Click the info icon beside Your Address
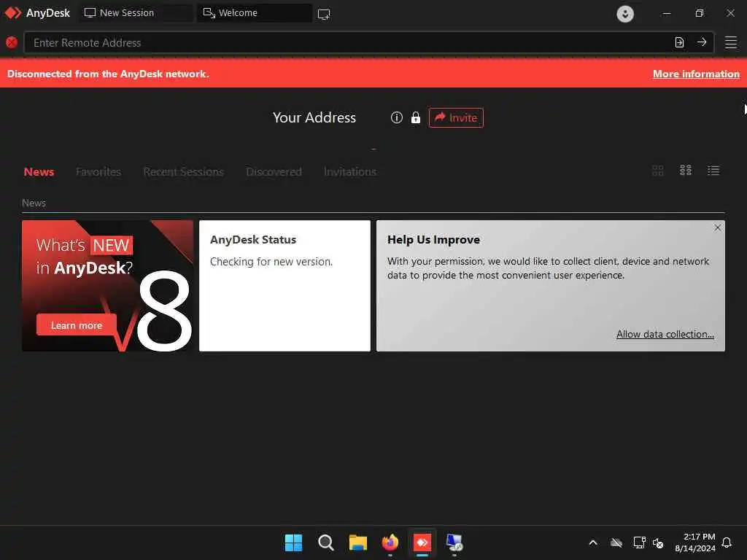747x560 pixels. (x=396, y=117)
